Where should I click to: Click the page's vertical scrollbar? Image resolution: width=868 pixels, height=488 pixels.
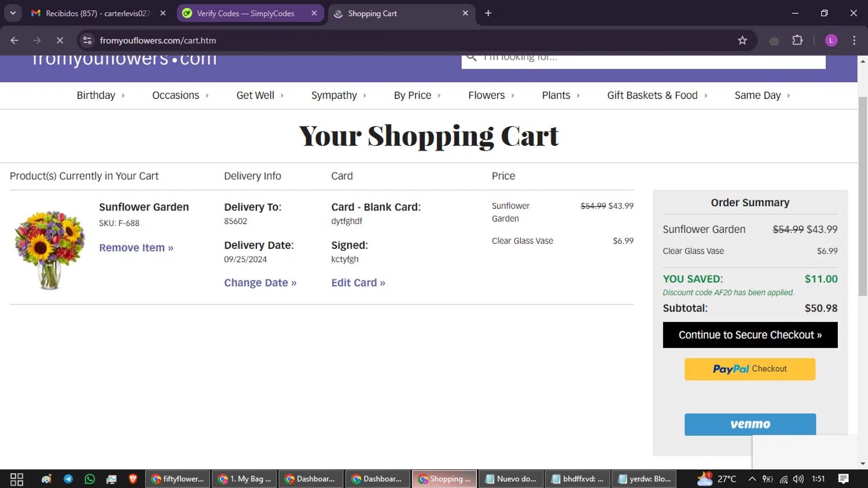[863, 197]
